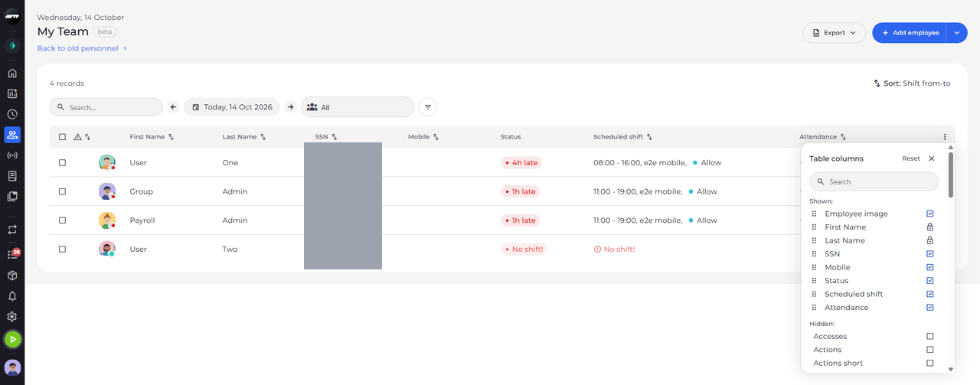Select the checkbox for Payroll Admin row
980x385 pixels.
[62, 220]
